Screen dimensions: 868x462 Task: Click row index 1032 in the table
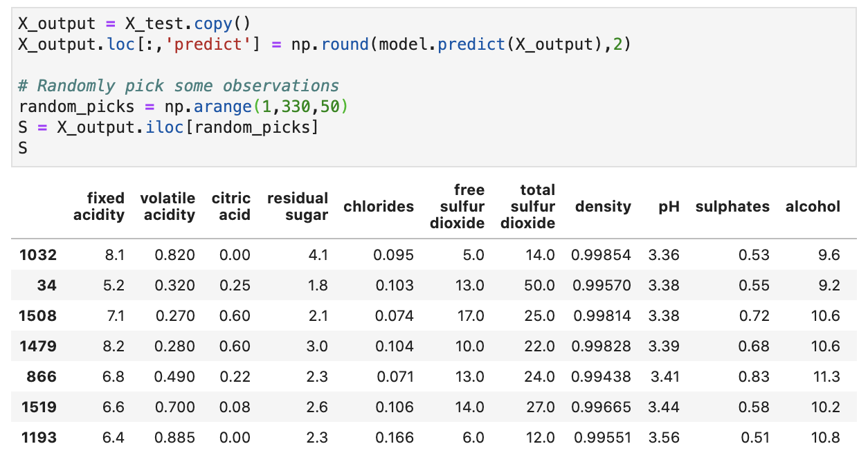pos(38,255)
